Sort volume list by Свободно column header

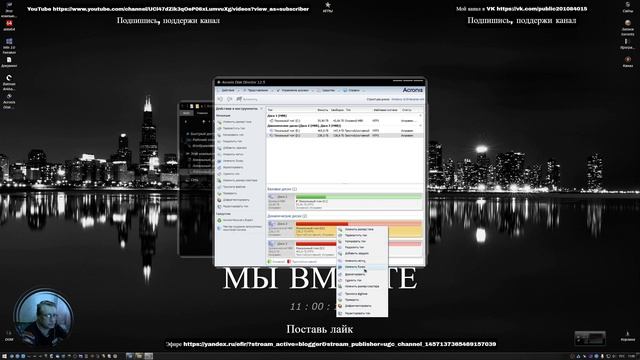coord(338,110)
